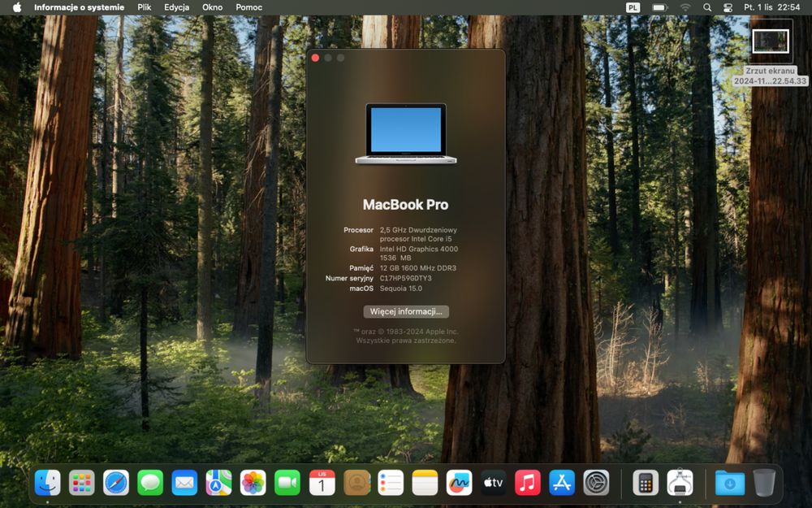Open the Okno menu

coord(212,7)
